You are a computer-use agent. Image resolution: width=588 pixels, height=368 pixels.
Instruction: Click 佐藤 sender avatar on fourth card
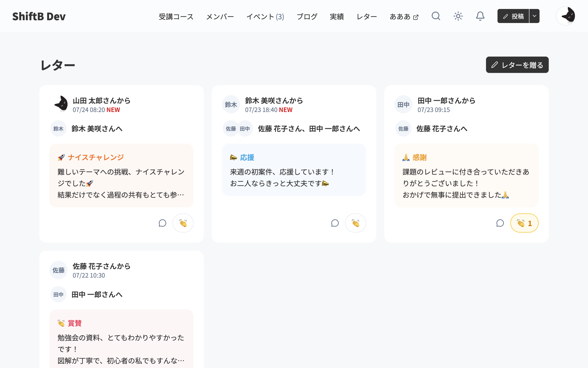click(x=58, y=270)
